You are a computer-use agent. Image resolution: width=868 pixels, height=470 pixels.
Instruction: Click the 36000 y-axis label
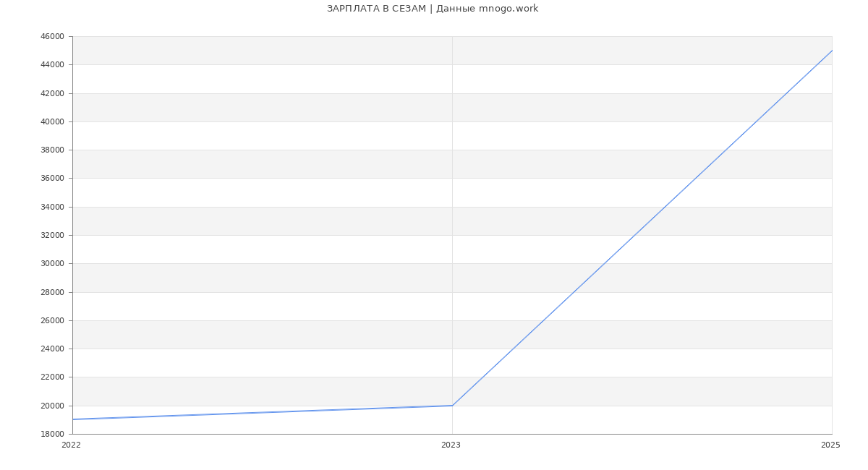(52, 179)
